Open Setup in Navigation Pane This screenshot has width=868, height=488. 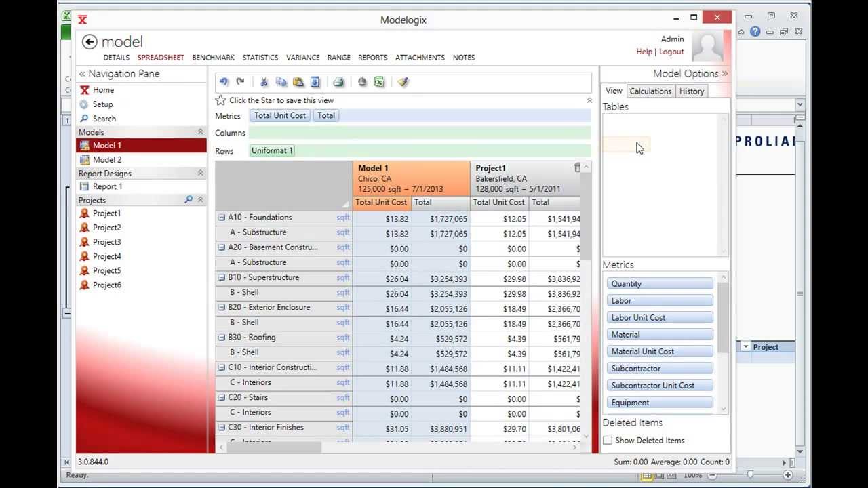[x=102, y=104]
